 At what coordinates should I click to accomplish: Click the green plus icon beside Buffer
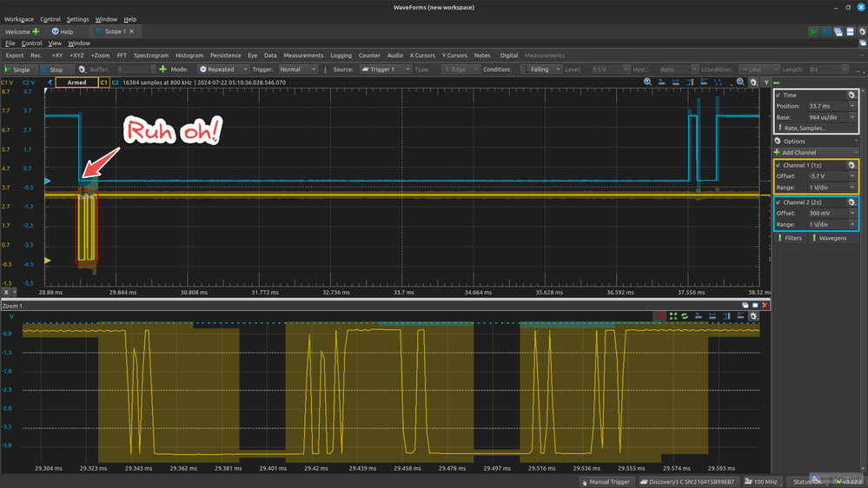coord(162,69)
